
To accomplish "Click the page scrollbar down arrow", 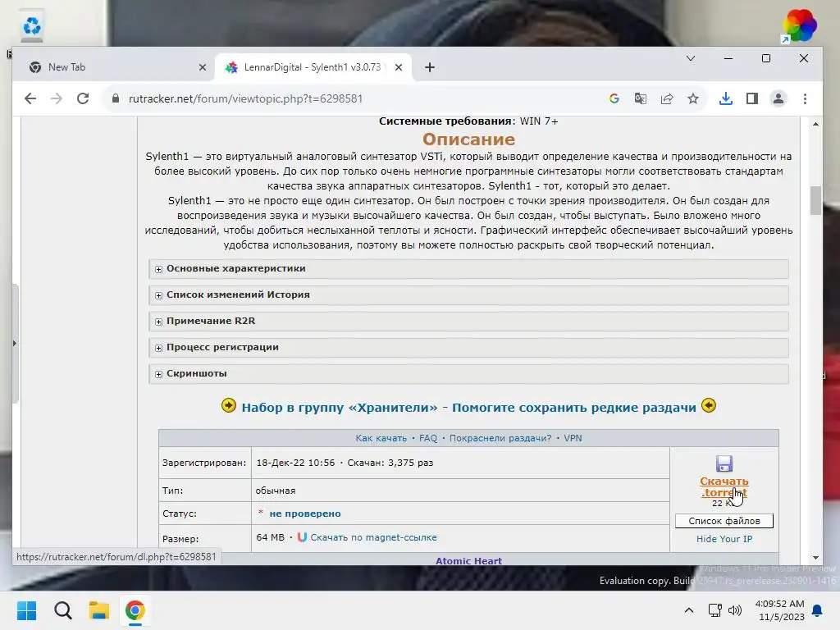I will click(x=815, y=558).
